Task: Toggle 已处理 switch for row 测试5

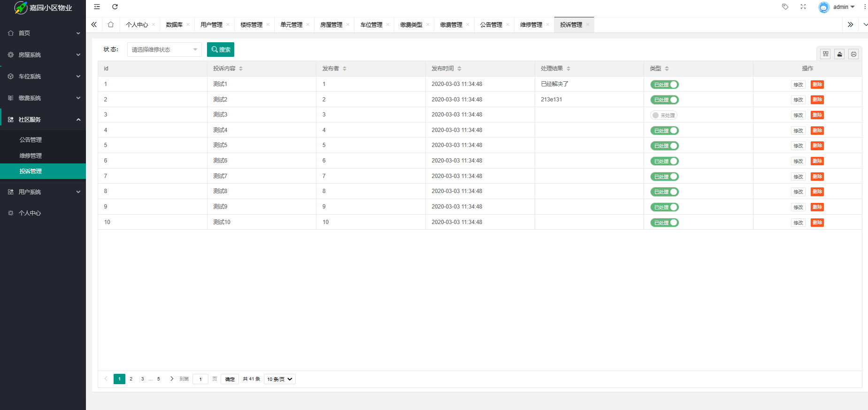Action: point(664,146)
